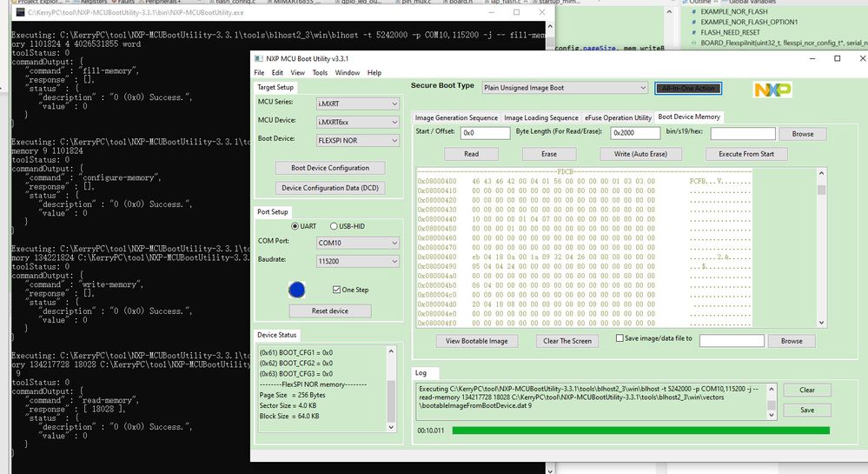Viewport: 868px width, 474px height.
Task: Click the memory dump scrollbar down arrow
Action: pyautogui.click(x=821, y=323)
